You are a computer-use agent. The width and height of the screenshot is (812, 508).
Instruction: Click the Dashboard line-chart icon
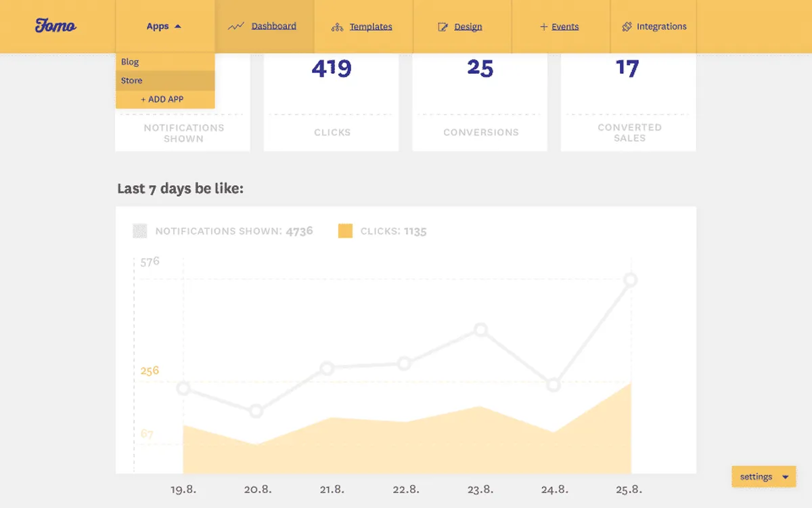click(235, 26)
